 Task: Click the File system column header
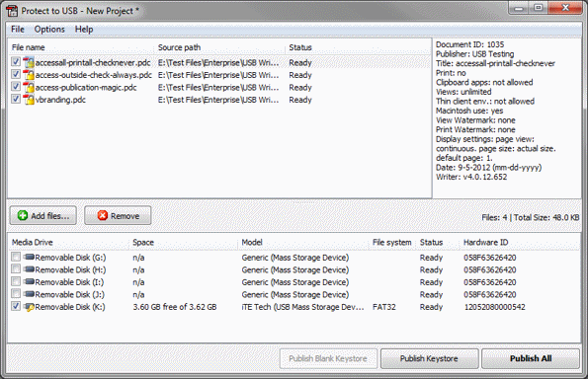tap(392, 243)
